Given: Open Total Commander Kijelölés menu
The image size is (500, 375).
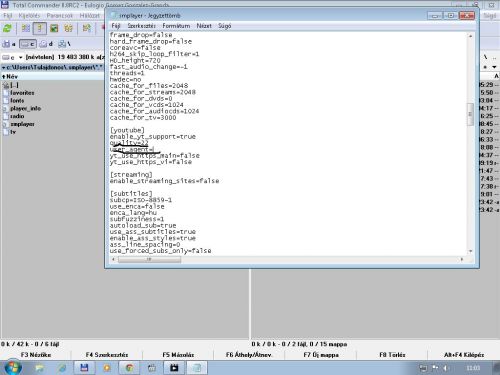Looking at the screenshot, I should 29,16.
